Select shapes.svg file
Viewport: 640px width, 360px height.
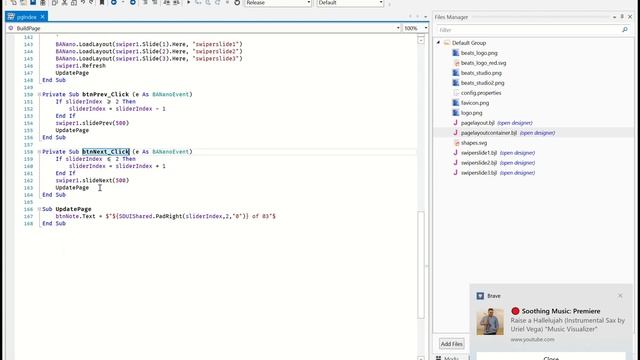(x=473, y=143)
